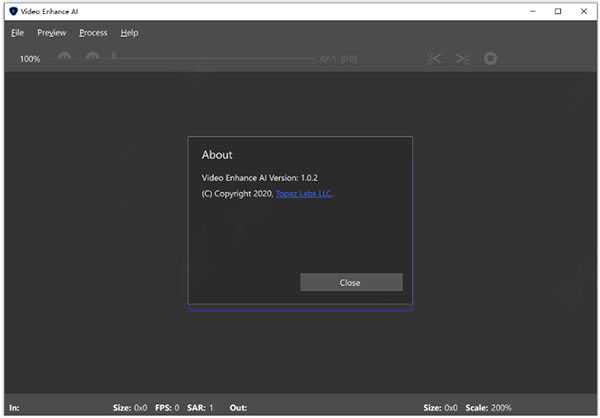Minimize the Video Enhance AI window
The width and height of the screenshot is (600, 418).
532,11
